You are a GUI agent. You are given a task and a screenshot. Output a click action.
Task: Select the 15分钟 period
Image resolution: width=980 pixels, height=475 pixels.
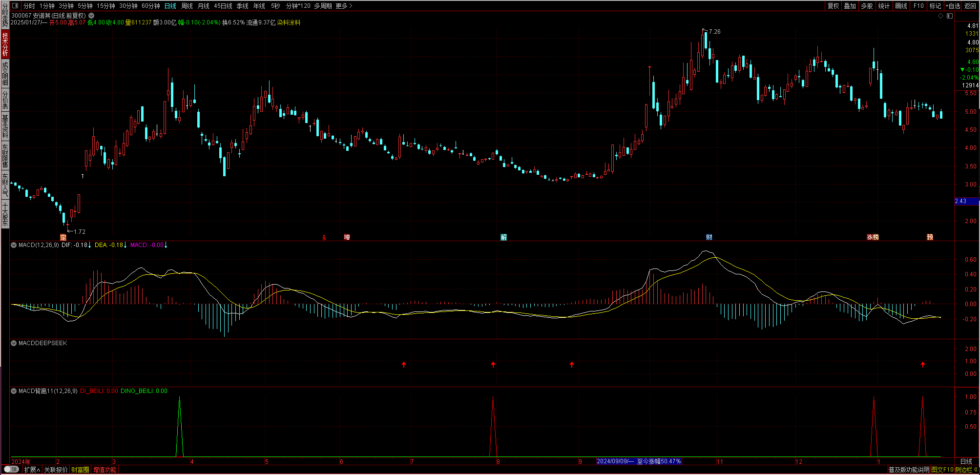[106, 6]
